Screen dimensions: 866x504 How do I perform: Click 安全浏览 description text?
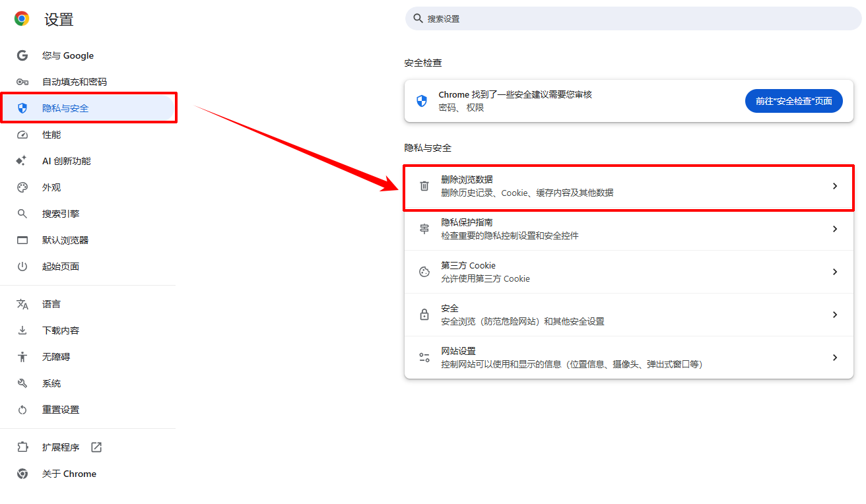523,321
